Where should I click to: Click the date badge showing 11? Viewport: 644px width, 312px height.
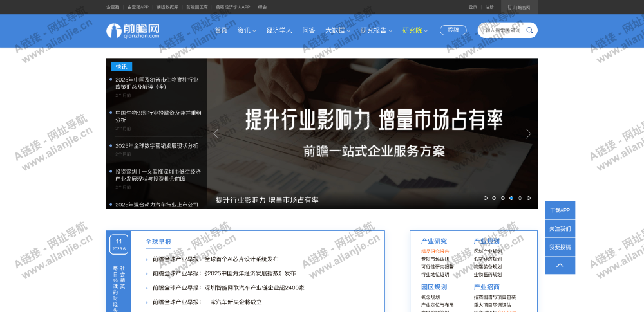[x=118, y=244]
